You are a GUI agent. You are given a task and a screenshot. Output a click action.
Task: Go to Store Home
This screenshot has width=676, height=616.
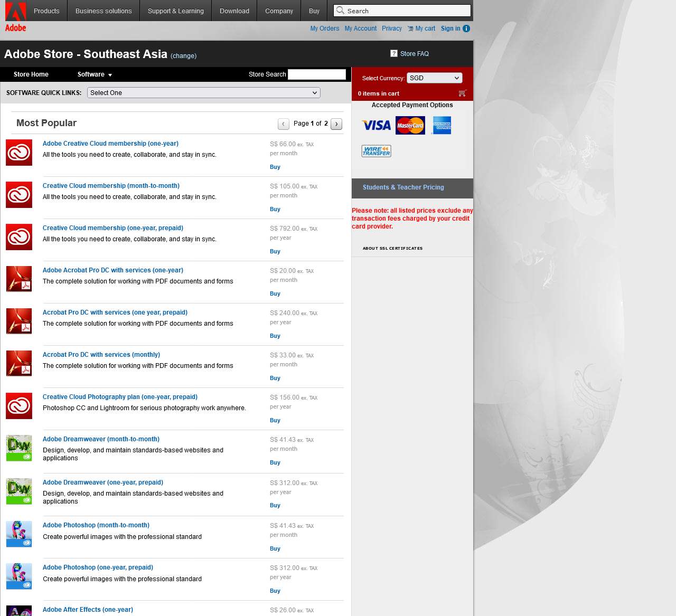(31, 74)
